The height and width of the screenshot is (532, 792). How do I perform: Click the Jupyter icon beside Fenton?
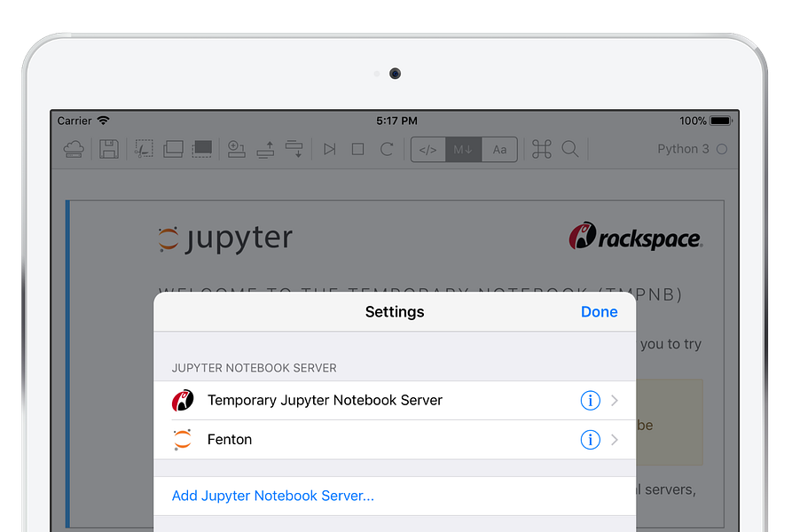click(183, 440)
